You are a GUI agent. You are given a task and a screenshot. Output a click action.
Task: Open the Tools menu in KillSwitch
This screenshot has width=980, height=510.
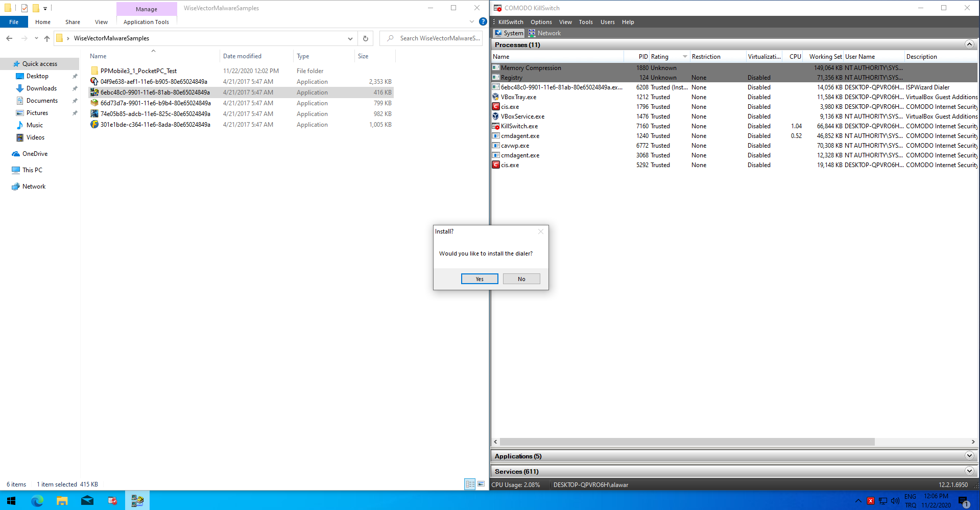586,22
